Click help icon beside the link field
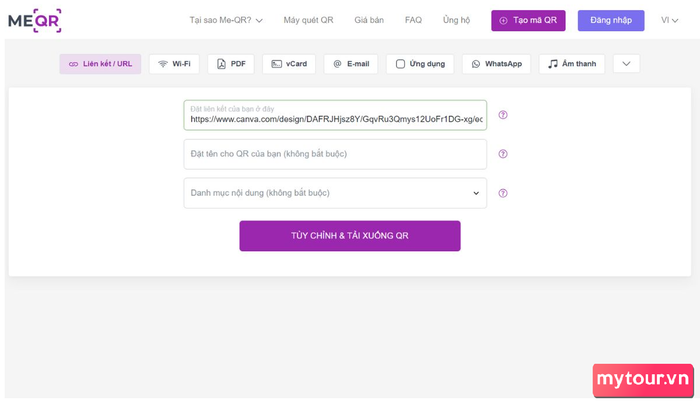 [503, 115]
